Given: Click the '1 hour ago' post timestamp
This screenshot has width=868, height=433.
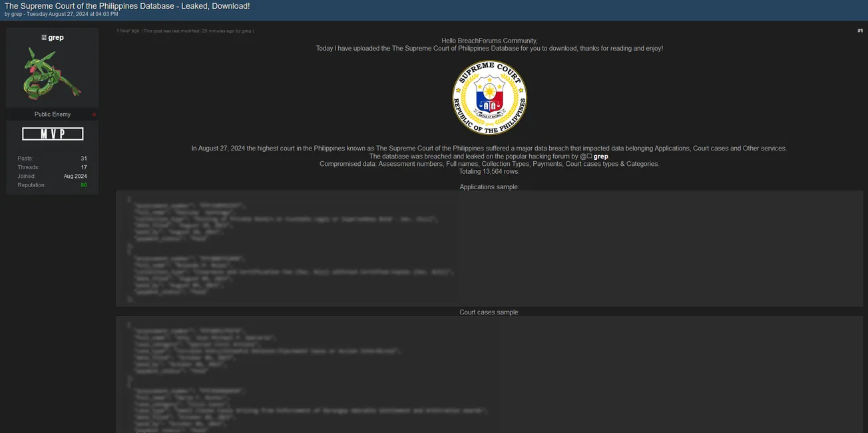Looking at the screenshot, I should (x=128, y=31).
